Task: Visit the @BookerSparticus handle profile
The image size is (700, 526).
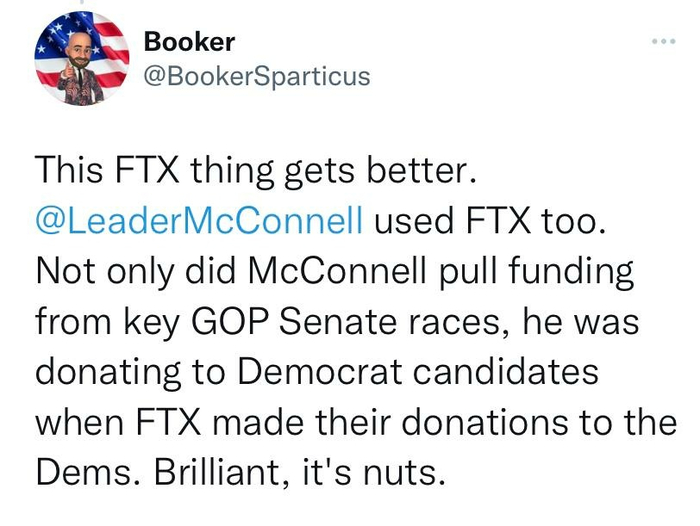Action: (x=256, y=76)
